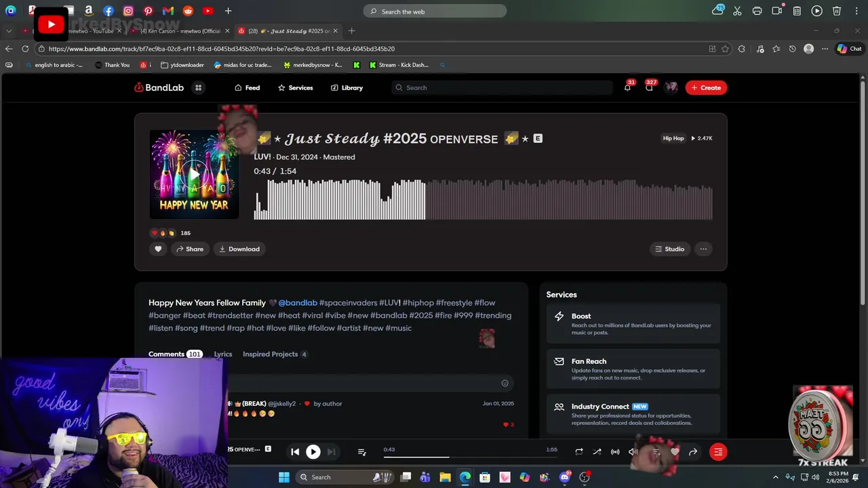Open the BandLab apps grid icon
This screenshot has width=868, height=488.
pyautogui.click(x=198, y=87)
